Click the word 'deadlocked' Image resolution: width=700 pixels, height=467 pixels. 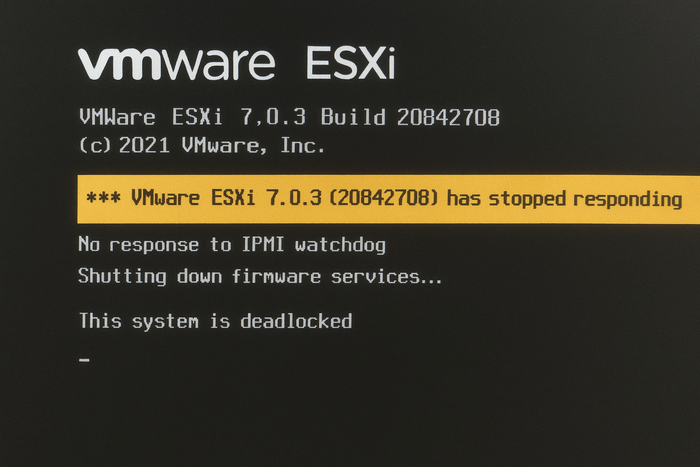click(296, 321)
